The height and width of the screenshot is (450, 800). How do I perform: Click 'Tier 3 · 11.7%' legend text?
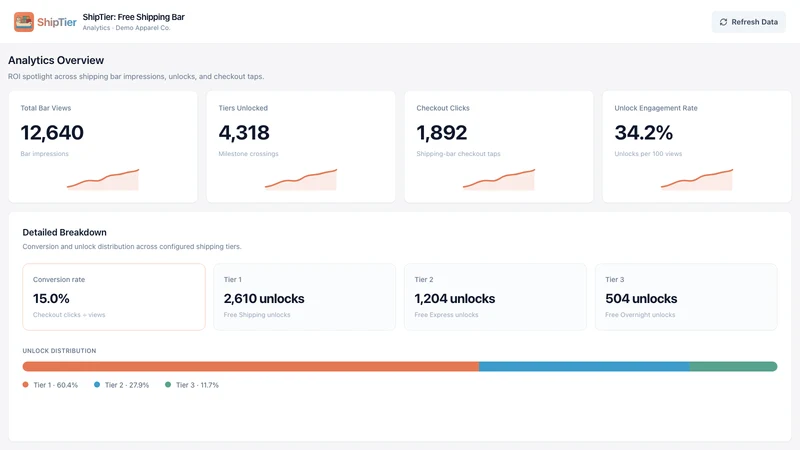[x=197, y=385]
